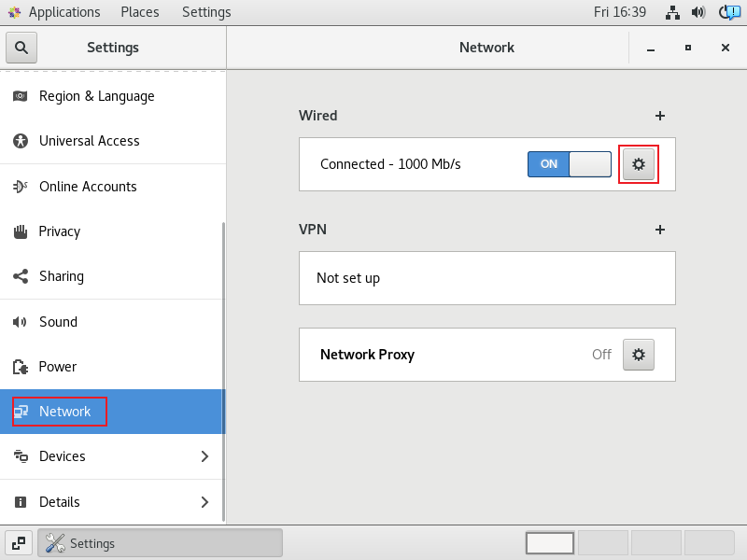Open Devices in sidebar
747x560 pixels.
pos(112,456)
